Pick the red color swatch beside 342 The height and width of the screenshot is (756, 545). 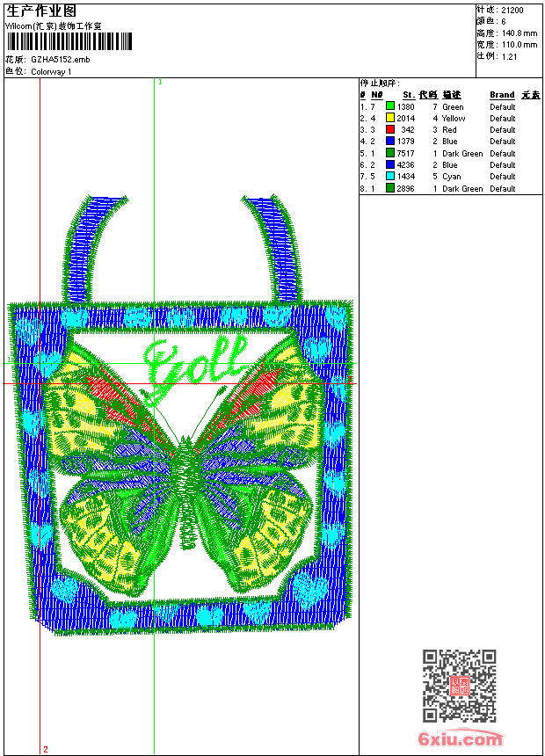(x=390, y=129)
